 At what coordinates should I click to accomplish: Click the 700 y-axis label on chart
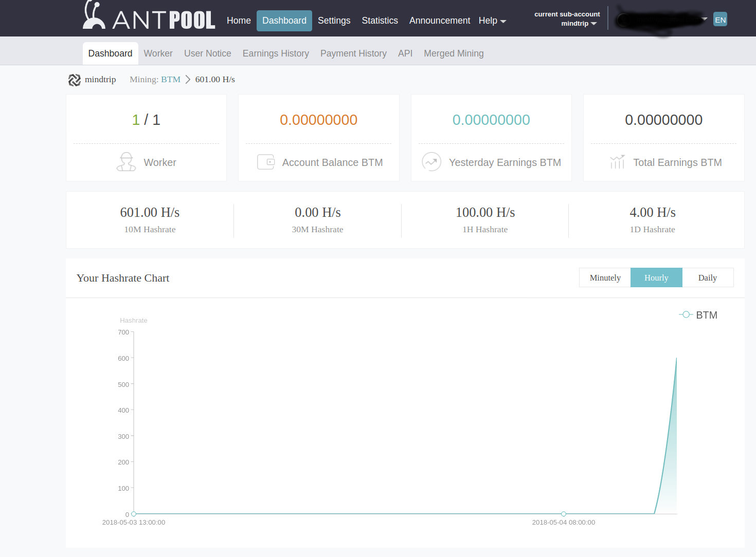123,332
